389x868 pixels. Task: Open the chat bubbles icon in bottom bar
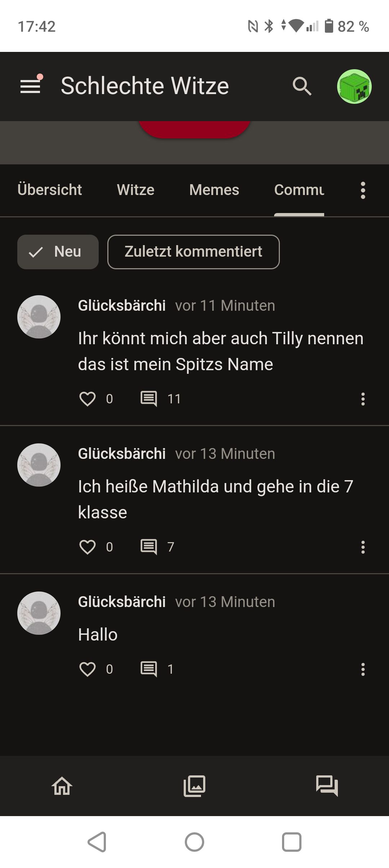(327, 786)
